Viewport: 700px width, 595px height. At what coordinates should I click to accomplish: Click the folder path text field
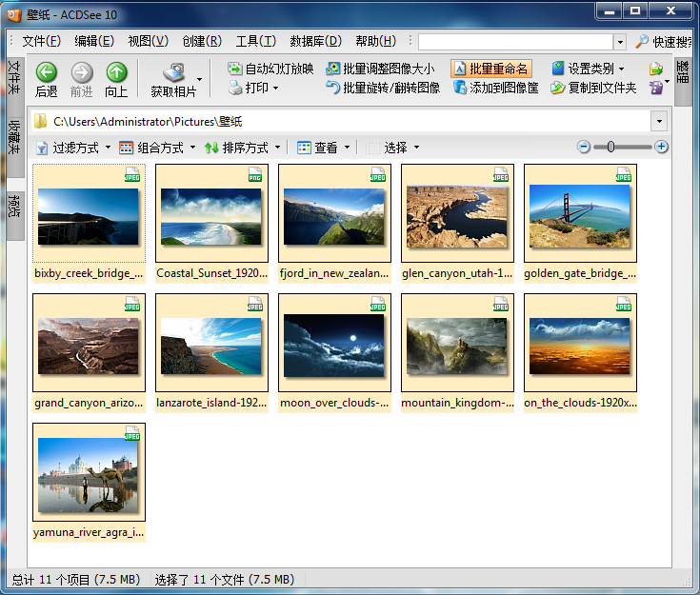(x=342, y=122)
